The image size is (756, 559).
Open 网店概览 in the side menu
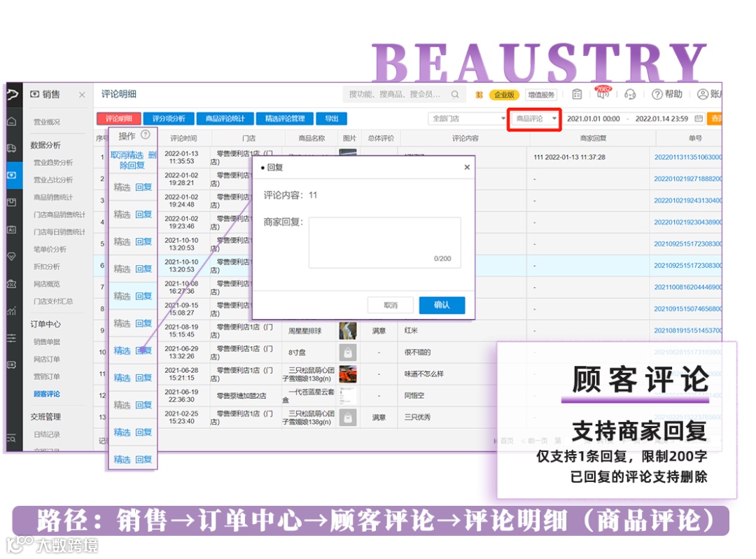47,284
